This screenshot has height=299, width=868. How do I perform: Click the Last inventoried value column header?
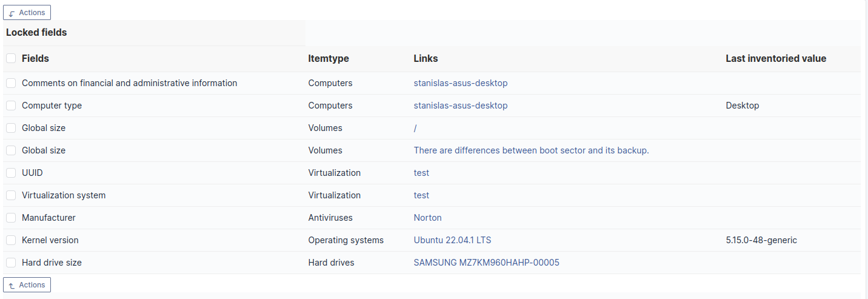point(776,58)
